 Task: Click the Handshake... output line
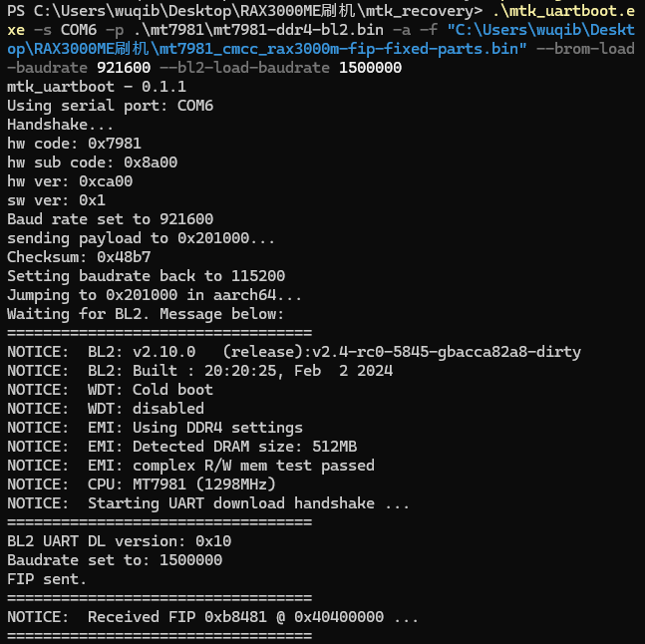click(60, 125)
